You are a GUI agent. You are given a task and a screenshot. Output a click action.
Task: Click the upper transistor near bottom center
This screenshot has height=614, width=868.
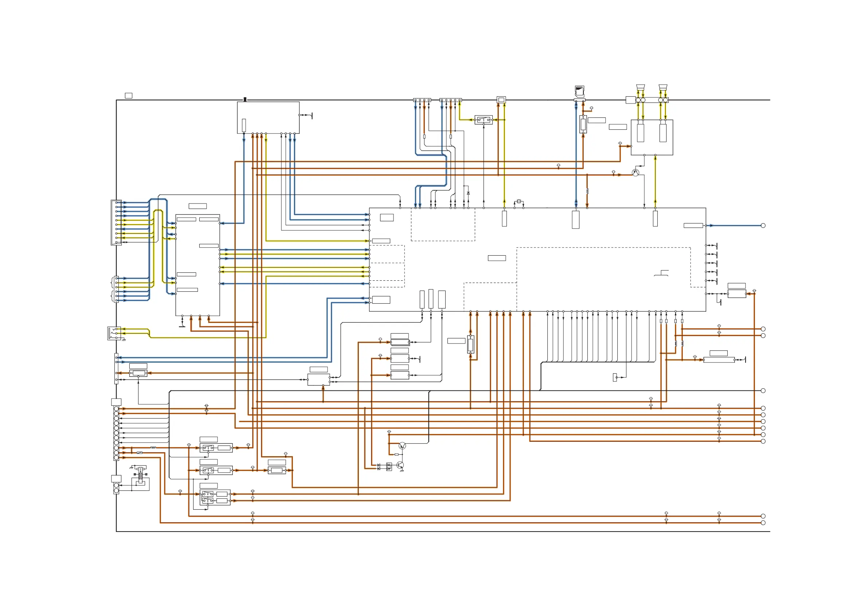[x=403, y=446]
